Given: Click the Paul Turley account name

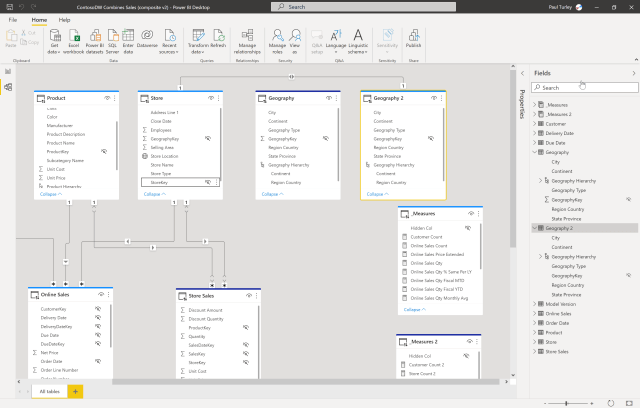Looking at the screenshot, I should click(x=560, y=7).
